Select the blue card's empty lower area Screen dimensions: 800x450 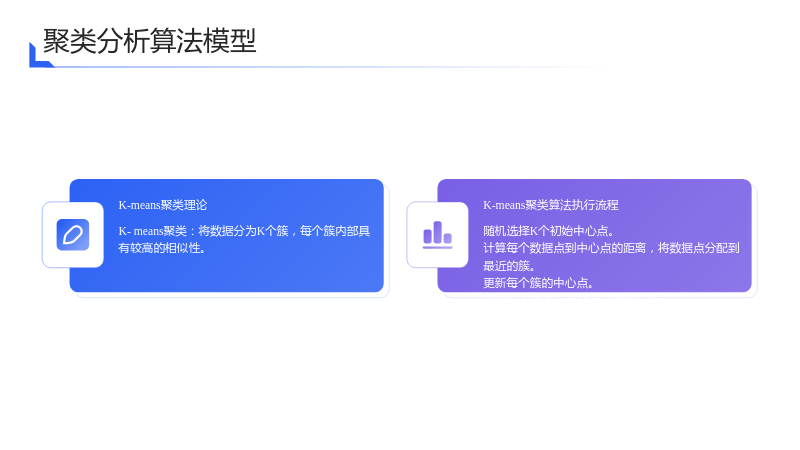pos(245,274)
